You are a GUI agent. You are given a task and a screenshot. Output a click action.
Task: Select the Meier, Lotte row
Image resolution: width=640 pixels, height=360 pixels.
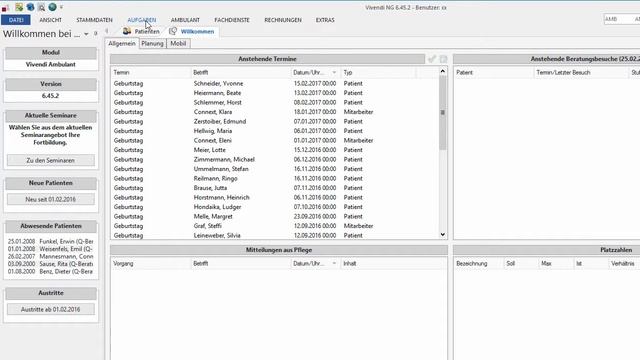click(275, 150)
